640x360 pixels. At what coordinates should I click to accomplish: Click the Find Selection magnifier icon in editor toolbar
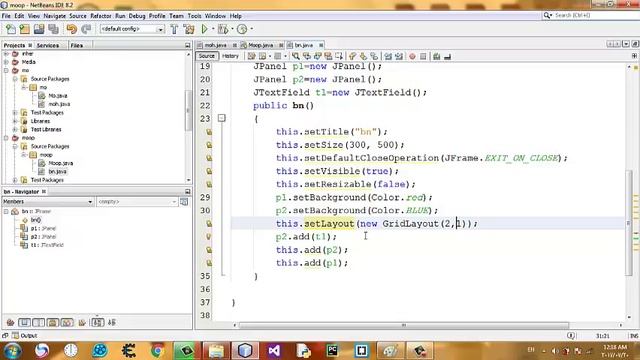click(296, 56)
